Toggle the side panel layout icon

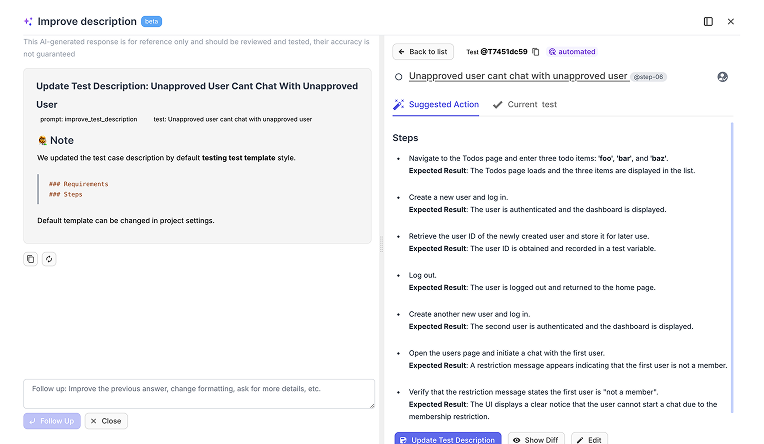point(708,21)
